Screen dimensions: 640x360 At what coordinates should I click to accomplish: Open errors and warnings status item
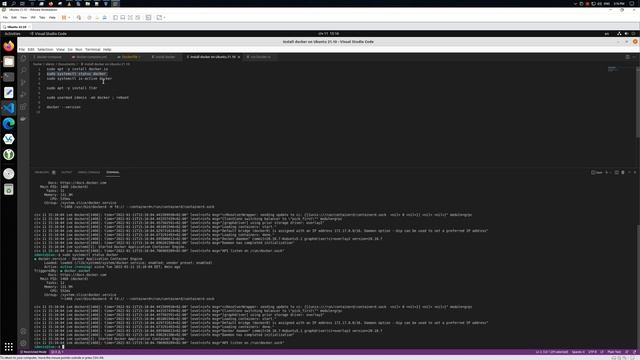click(57, 352)
